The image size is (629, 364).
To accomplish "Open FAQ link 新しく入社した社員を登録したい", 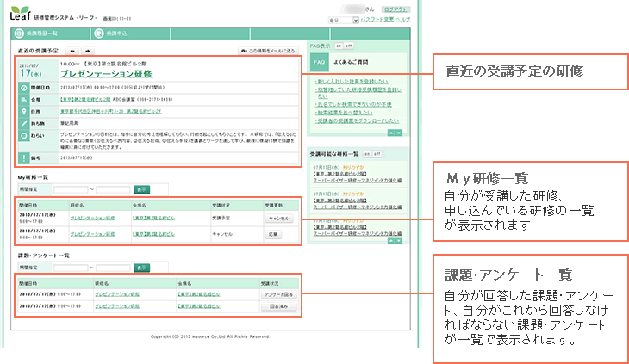I will [x=352, y=81].
